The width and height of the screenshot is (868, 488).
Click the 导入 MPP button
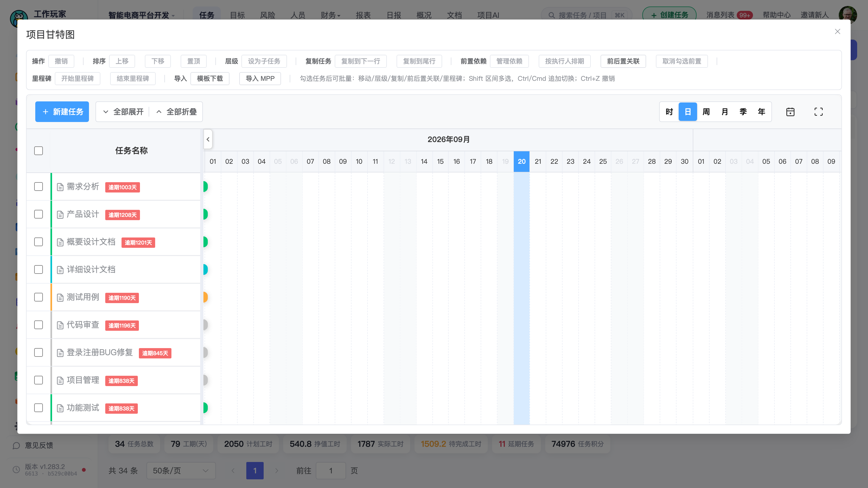pyautogui.click(x=260, y=78)
